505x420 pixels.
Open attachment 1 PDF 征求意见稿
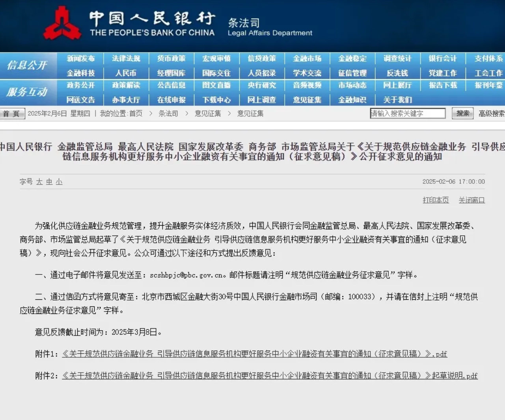pyautogui.click(x=254, y=354)
